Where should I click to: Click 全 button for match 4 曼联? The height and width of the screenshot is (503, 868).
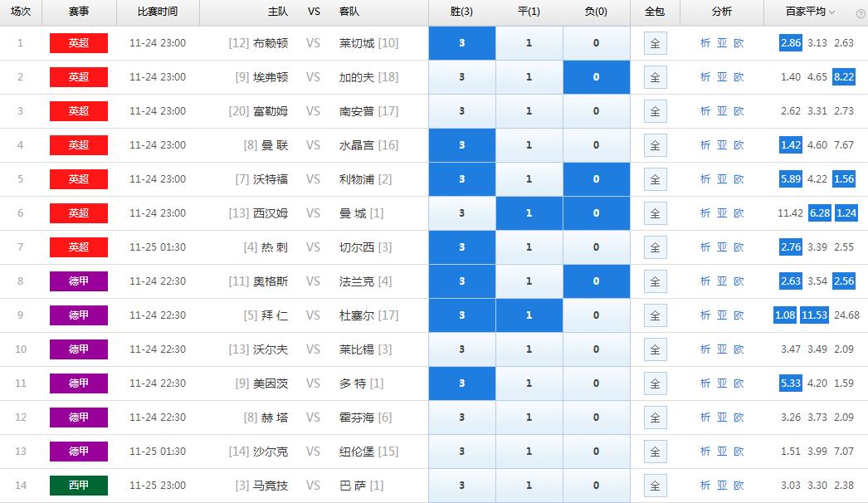click(x=655, y=145)
